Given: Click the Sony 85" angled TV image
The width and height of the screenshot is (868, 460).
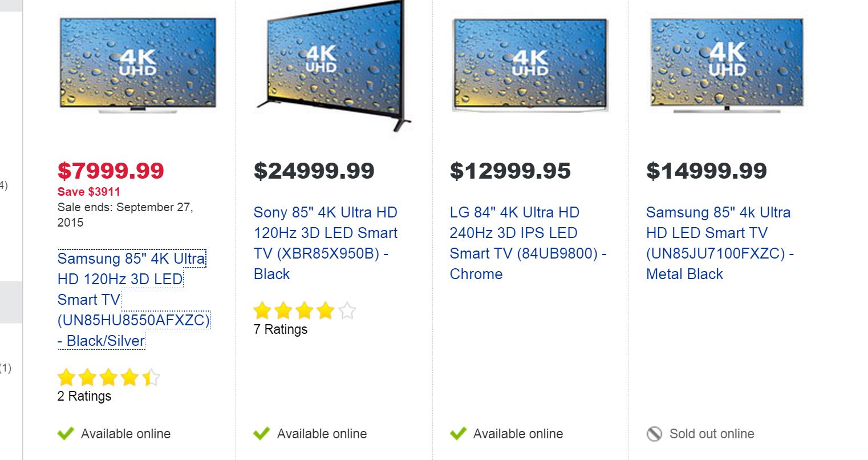Looking at the screenshot, I should coord(334,65).
